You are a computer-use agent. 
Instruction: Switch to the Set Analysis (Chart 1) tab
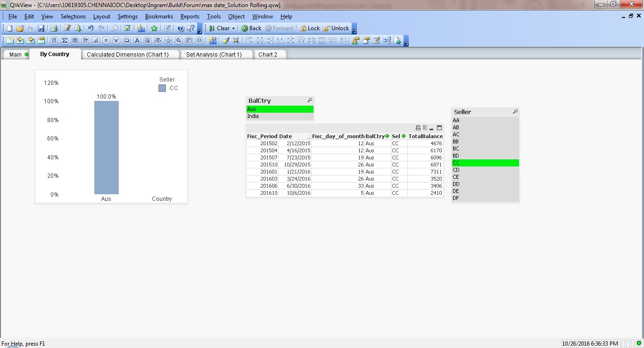(214, 54)
